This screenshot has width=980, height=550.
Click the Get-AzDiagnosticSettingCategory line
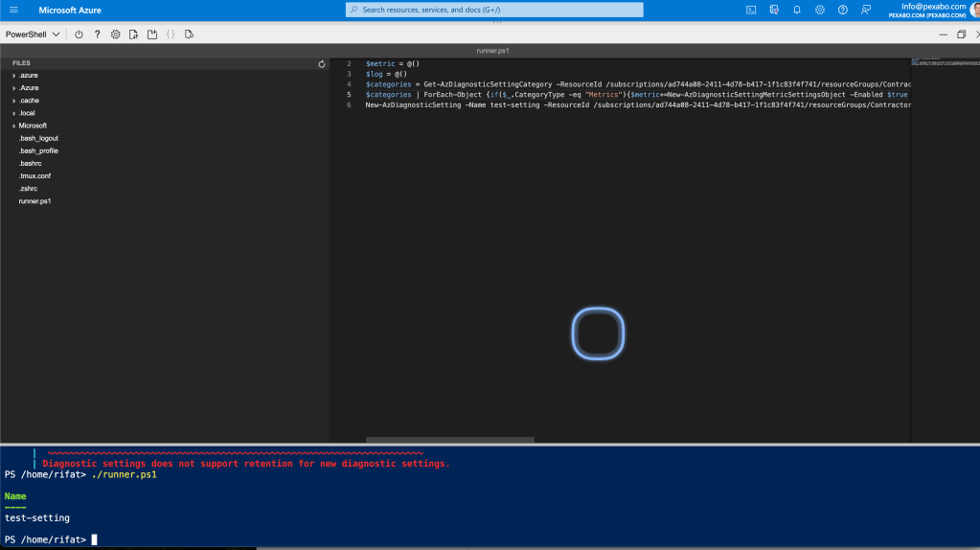638,84
